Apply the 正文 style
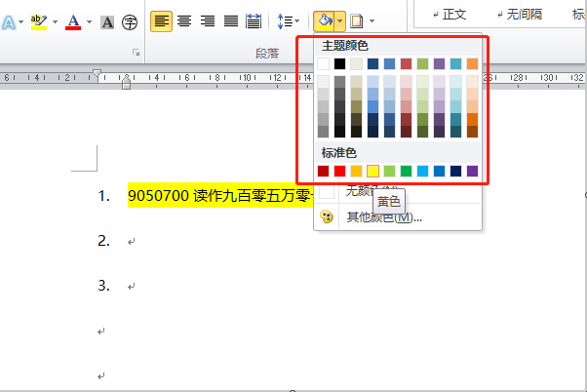The image size is (587, 392). (x=450, y=15)
